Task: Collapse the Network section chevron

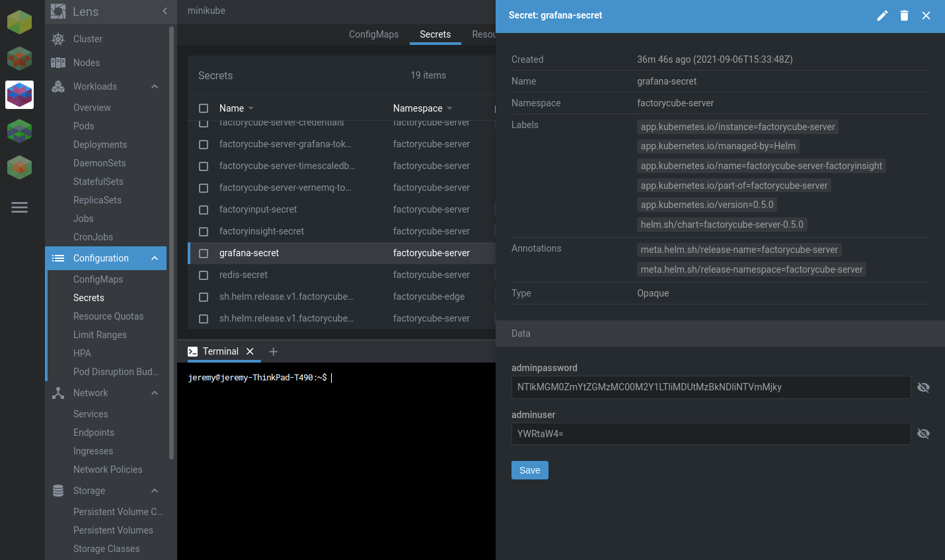Action: pos(155,393)
